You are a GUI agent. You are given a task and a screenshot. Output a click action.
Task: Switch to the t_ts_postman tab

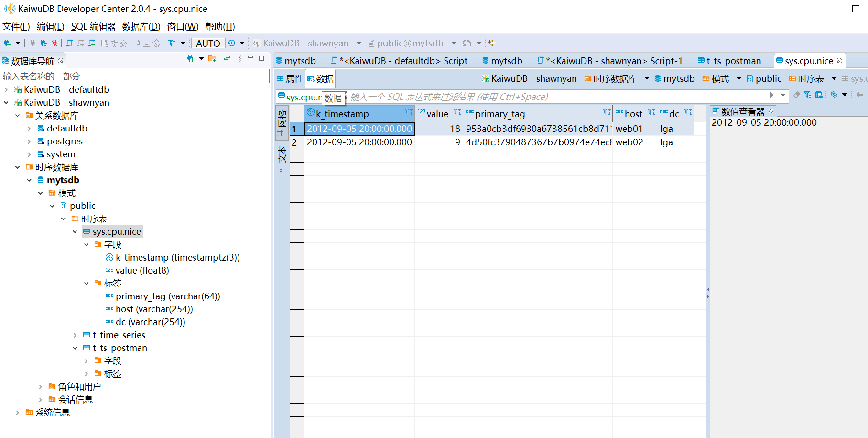pos(729,61)
